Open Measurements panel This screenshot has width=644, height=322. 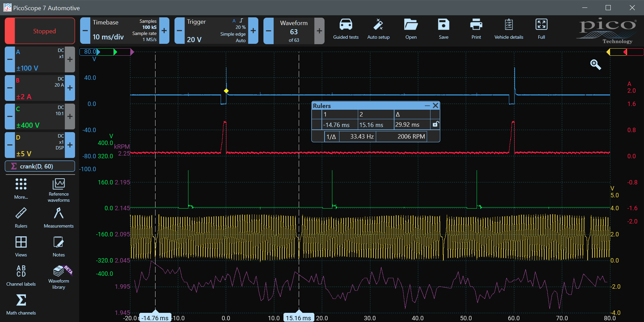tap(59, 218)
